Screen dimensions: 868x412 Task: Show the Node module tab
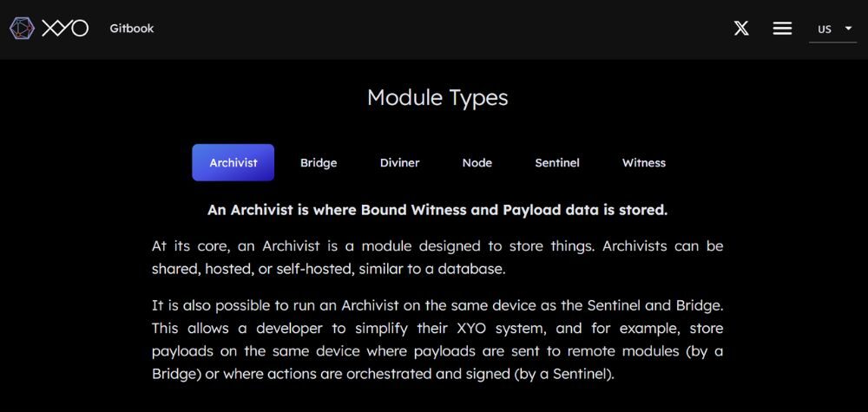click(x=477, y=162)
